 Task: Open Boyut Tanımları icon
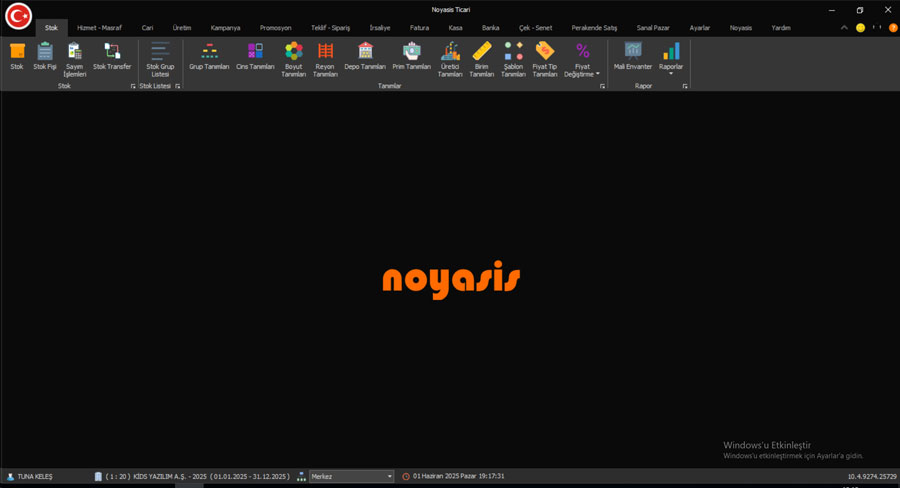(293, 51)
